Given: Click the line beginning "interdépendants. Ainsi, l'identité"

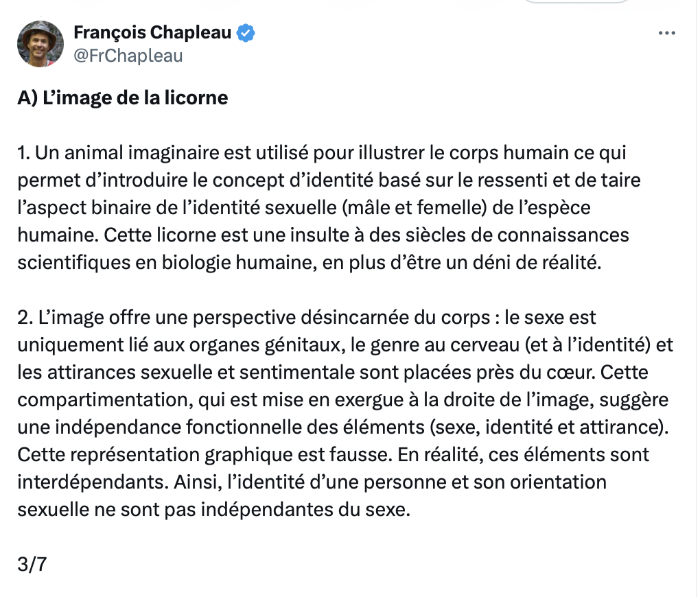Looking at the screenshot, I should pos(312,482).
